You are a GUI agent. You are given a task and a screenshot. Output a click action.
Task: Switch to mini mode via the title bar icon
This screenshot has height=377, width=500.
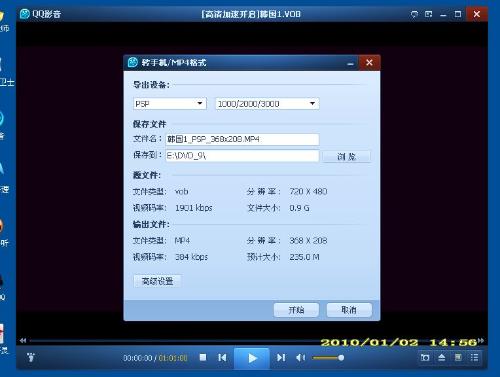429,14
